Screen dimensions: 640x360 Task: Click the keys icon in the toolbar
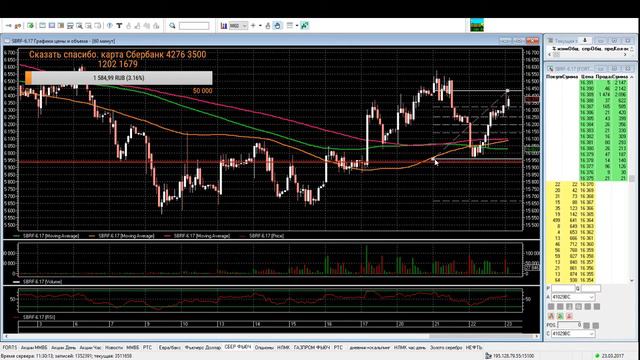tap(18, 26)
